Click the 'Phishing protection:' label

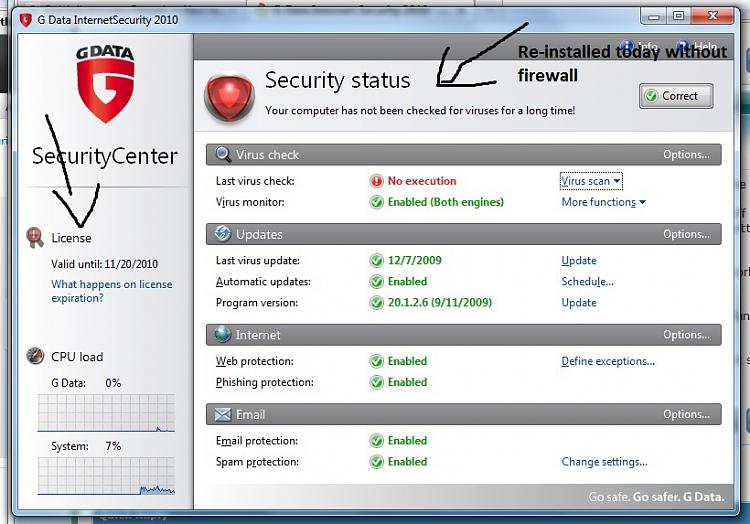[265, 382]
